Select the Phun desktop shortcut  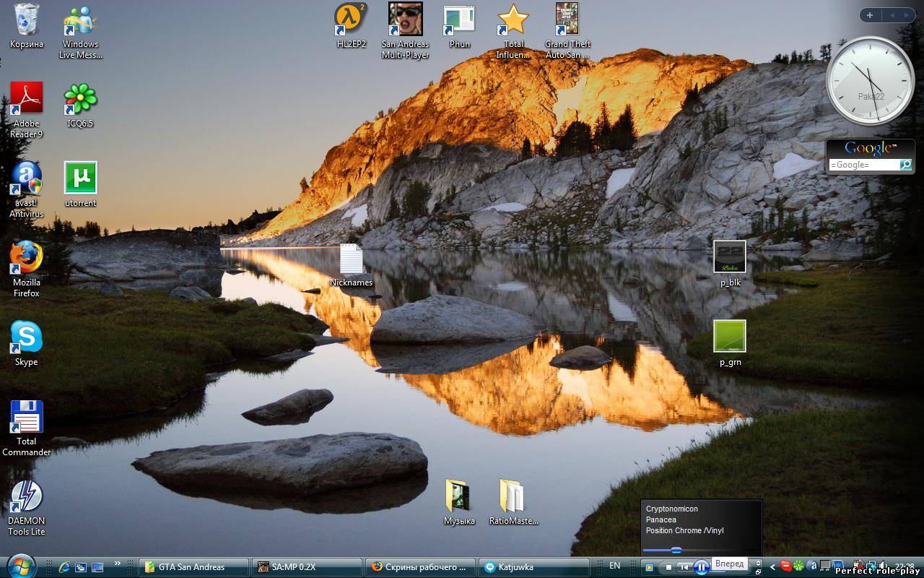[x=459, y=25]
